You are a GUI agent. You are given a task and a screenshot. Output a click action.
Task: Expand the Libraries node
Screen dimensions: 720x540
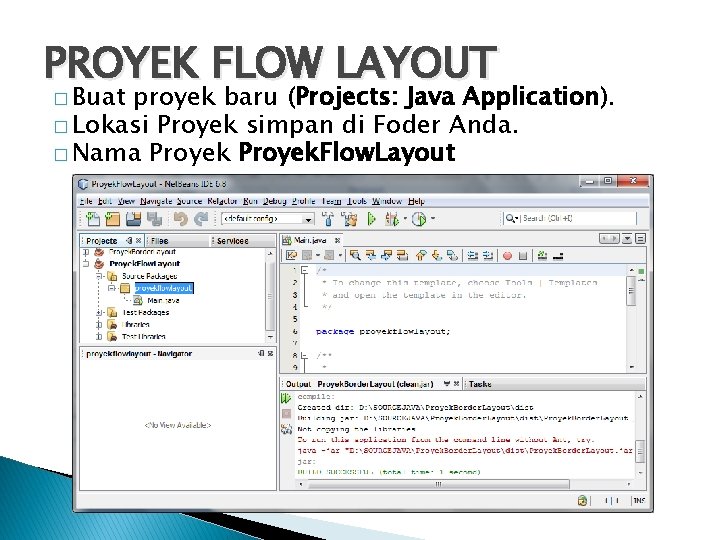coord(99,324)
